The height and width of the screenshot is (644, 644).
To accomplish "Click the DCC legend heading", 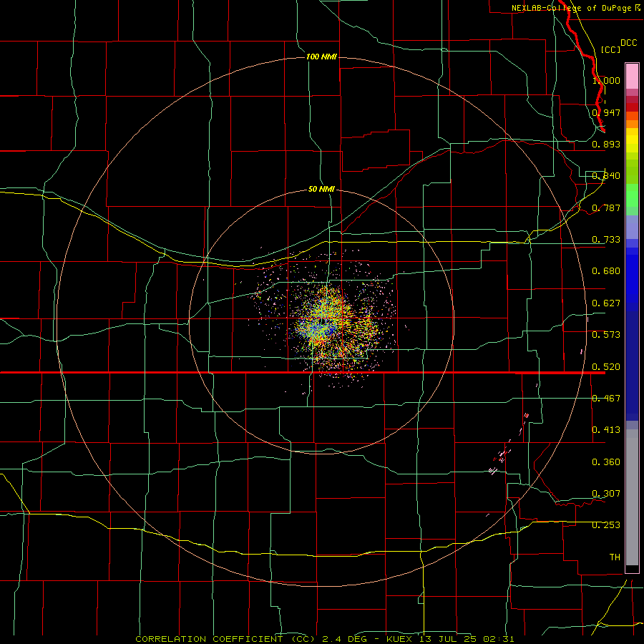I will click(628, 43).
